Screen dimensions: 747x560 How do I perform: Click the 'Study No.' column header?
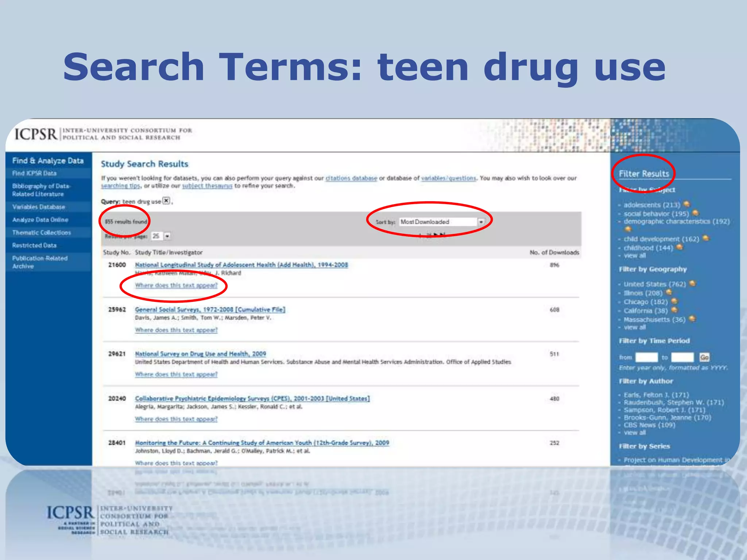coord(116,252)
